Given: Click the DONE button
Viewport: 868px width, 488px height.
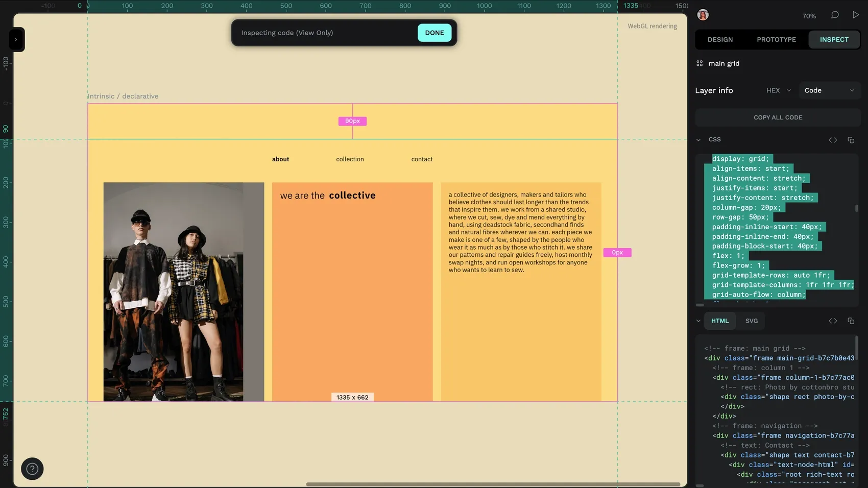Looking at the screenshot, I should (x=435, y=33).
